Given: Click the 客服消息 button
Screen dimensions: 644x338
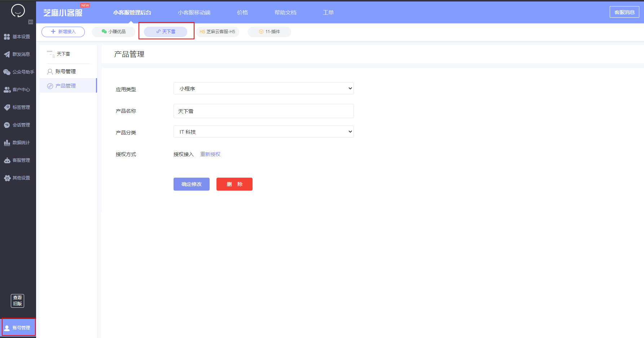Looking at the screenshot, I should click(625, 12).
